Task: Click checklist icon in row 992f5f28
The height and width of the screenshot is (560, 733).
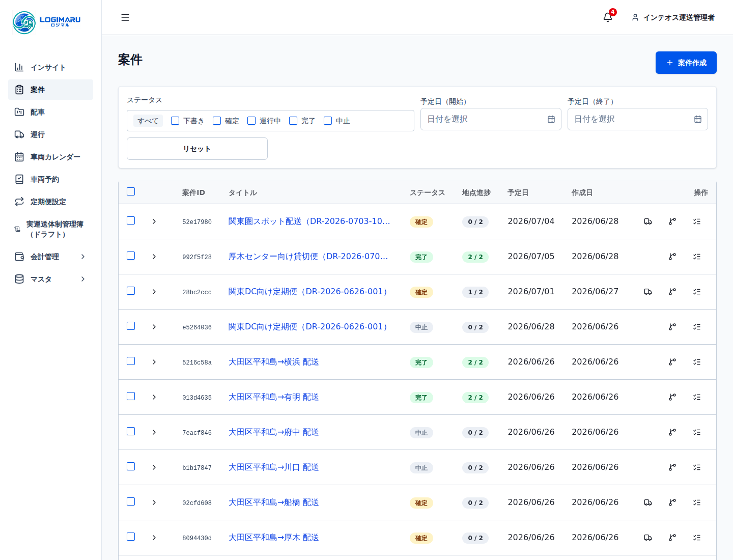Action: coord(697,257)
